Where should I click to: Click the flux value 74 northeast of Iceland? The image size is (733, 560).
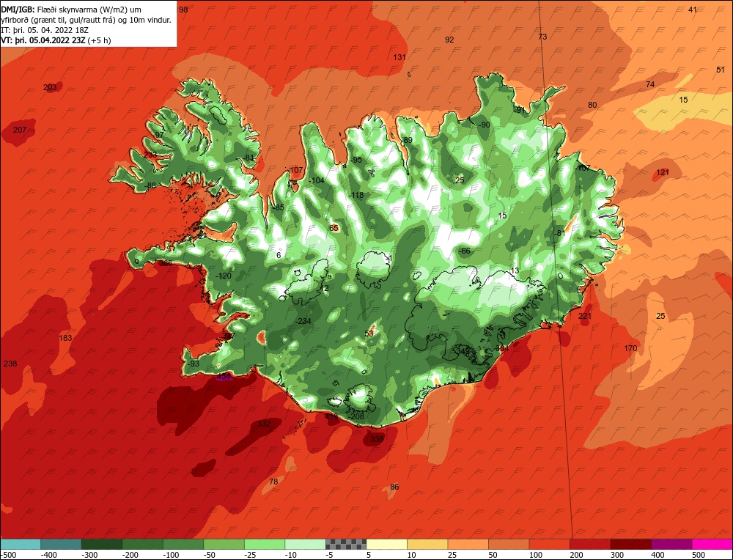[x=650, y=84]
